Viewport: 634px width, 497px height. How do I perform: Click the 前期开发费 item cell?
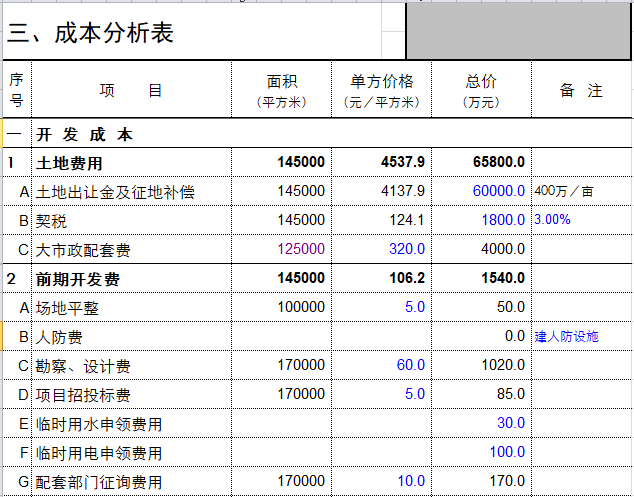click(76, 279)
